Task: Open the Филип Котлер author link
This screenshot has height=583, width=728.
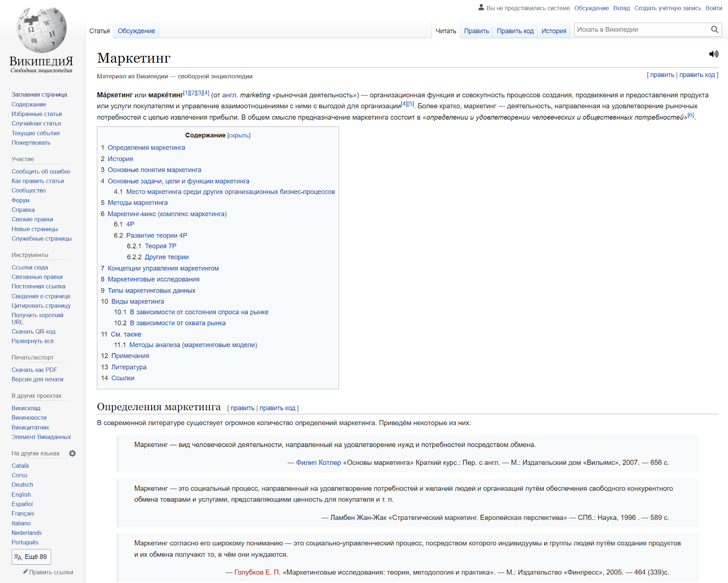Action: click(318, 462)
